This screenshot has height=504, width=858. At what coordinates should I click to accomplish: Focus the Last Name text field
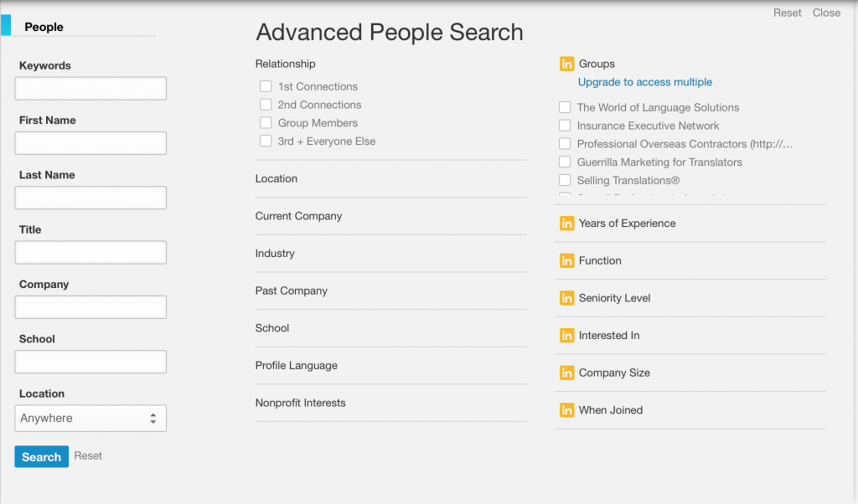[x=90, y=198]
